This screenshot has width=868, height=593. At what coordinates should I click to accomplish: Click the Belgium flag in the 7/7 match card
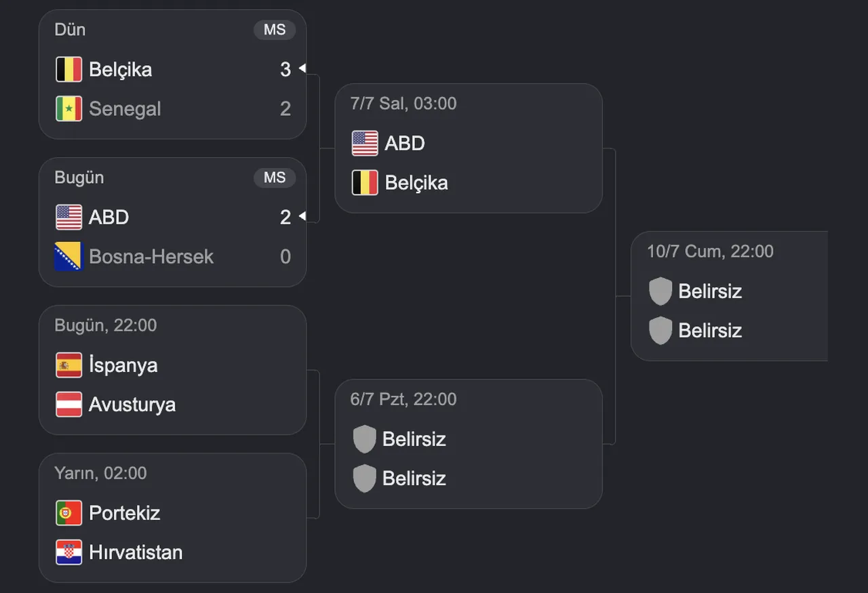[x=365, y=182]
